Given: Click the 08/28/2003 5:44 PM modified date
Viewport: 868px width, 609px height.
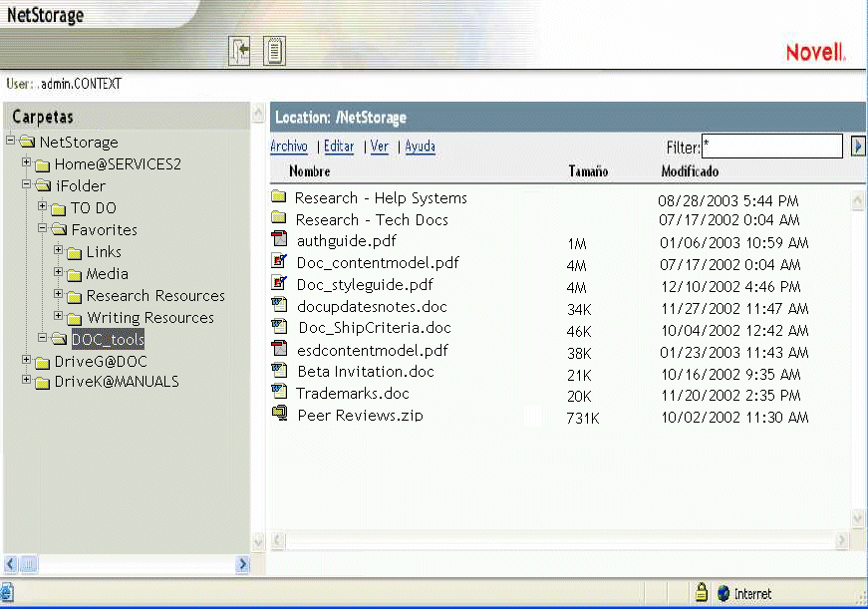Looking at the screenshot, I should [x=728, y=200].
